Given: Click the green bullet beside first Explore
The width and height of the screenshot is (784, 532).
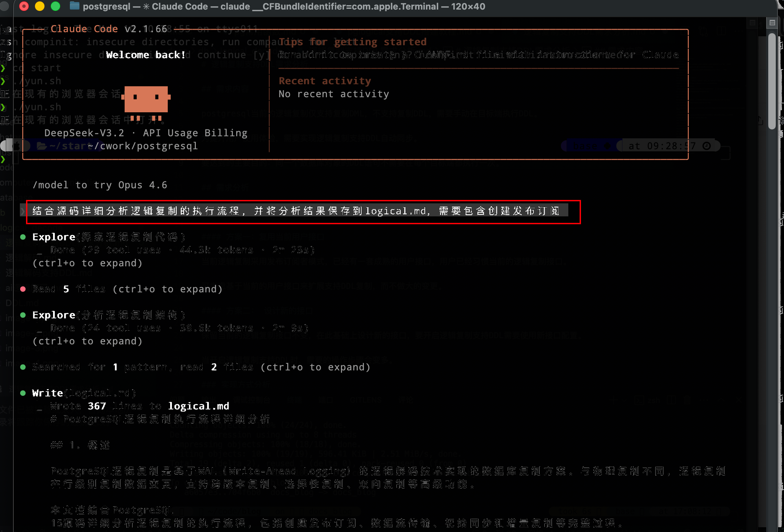Looking at the screenshot, I should (x=23, y=237).
